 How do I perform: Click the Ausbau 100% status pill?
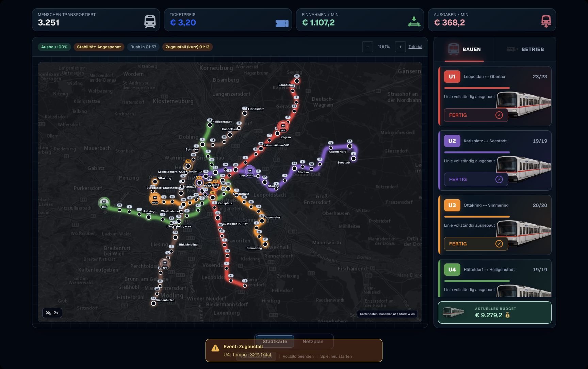click(x=54, y=47)
